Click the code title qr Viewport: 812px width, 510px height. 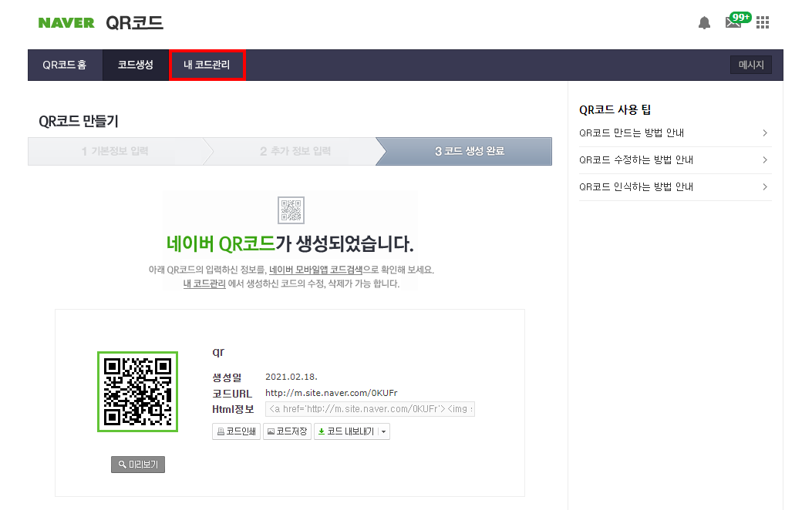click(x=218, y=352)
